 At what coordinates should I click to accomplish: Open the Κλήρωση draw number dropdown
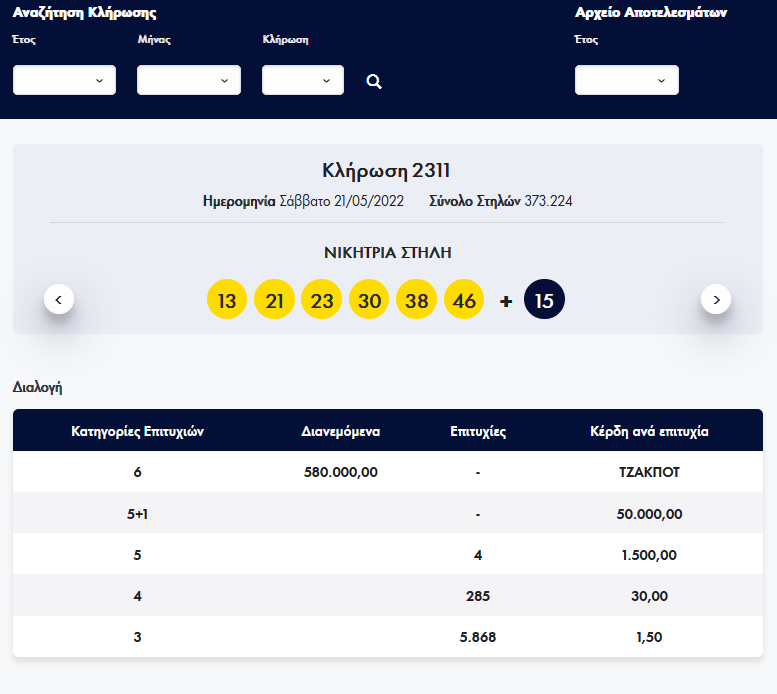pyautogui.click(x=302, y=80)
